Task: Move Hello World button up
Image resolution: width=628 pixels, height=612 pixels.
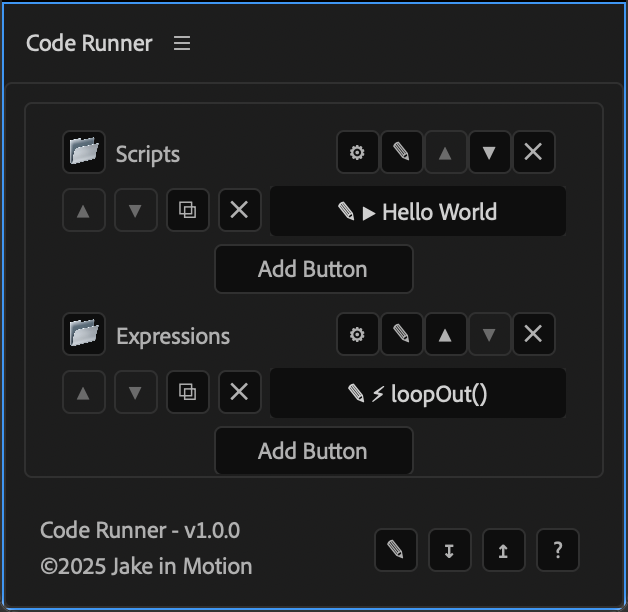Action: pyautogui.click(x=84, y=210)
